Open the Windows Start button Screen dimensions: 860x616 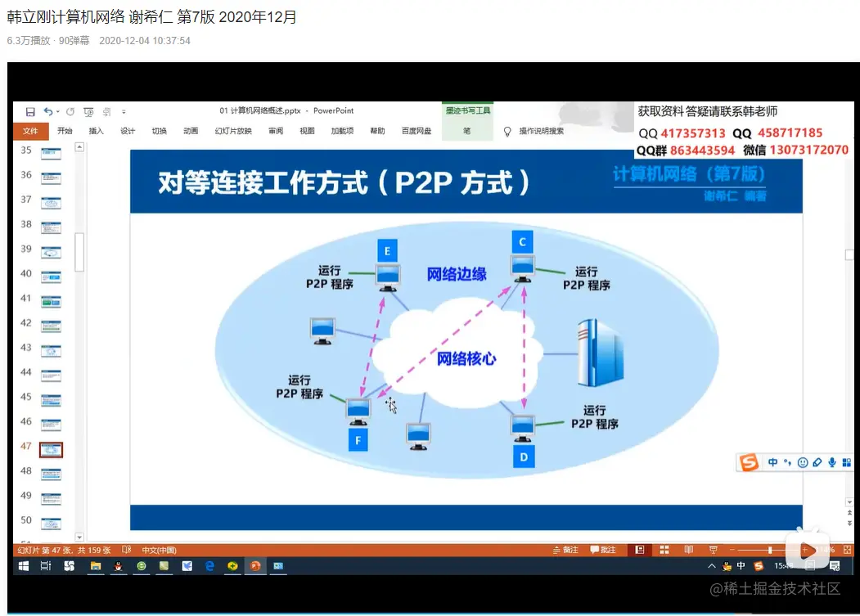pyautogui.click(x=24, y=566)
